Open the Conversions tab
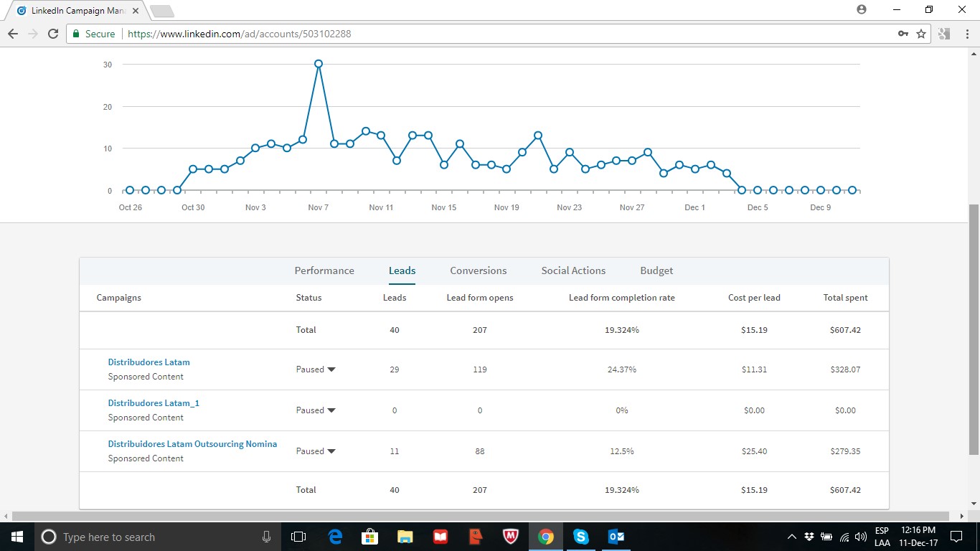This screenshot has width=980, height=551. pos(479,270)
